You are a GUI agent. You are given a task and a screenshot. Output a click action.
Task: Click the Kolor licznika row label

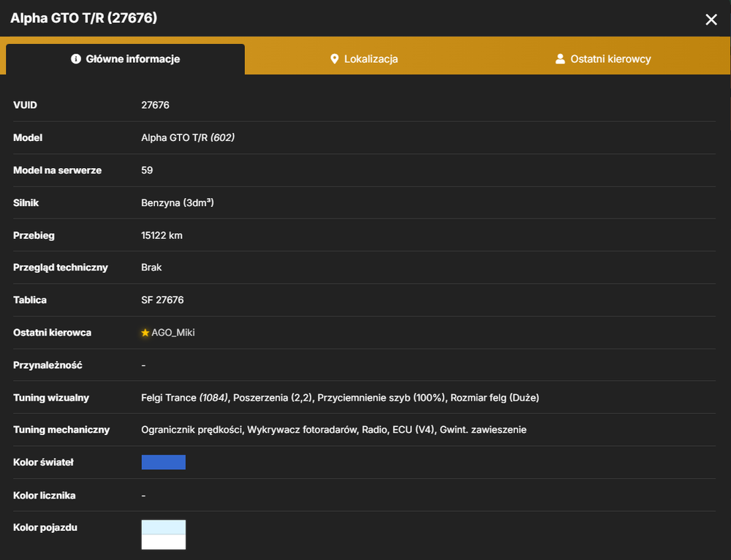[x=45, y=495]
